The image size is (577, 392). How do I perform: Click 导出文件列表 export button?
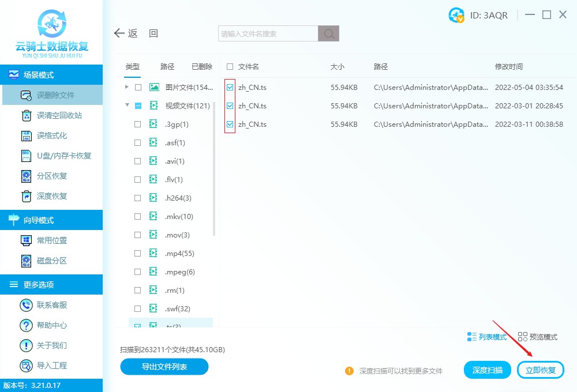coord(164,367)
